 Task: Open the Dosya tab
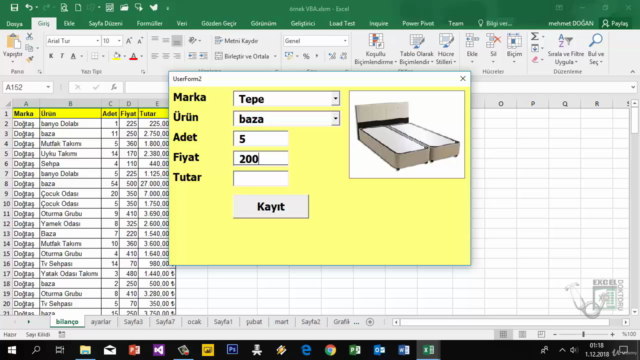(x=14, y=24)
